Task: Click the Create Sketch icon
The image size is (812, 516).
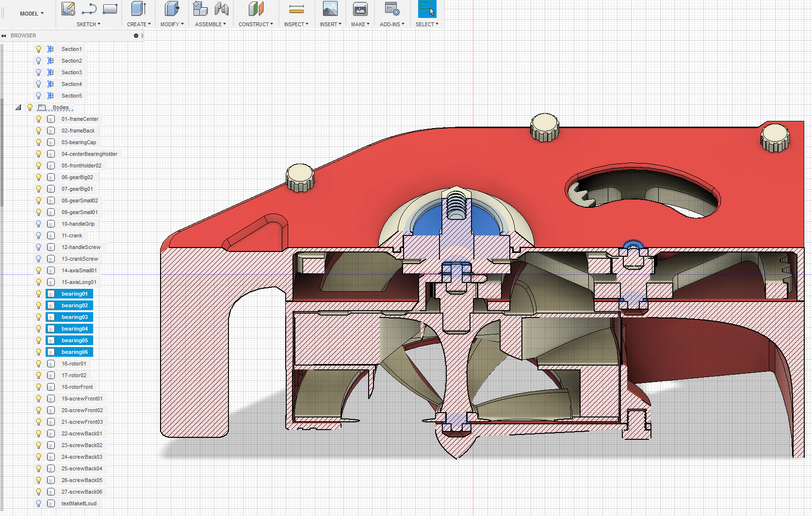Action: point(68,9)
